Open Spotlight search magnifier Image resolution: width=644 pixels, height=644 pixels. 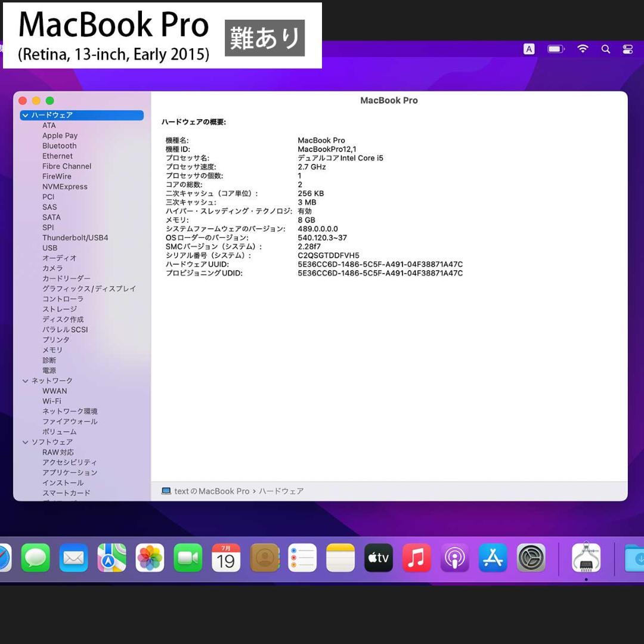605,49
